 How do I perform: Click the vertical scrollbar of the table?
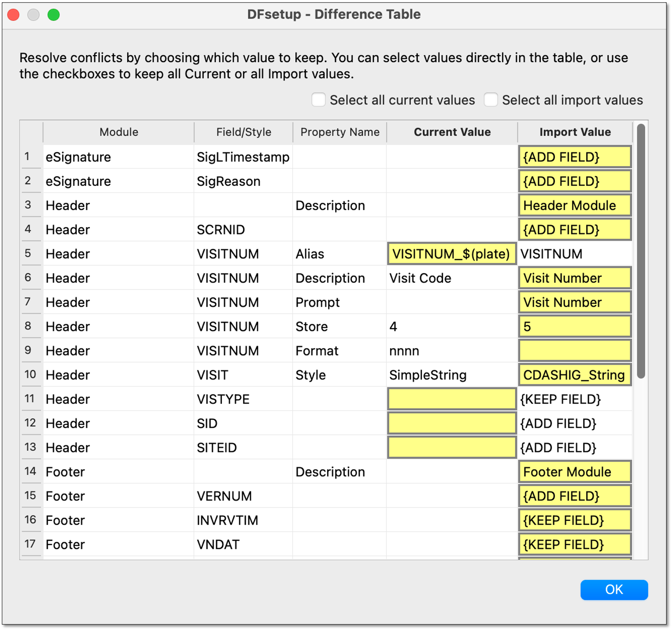[x=641, y=251]
